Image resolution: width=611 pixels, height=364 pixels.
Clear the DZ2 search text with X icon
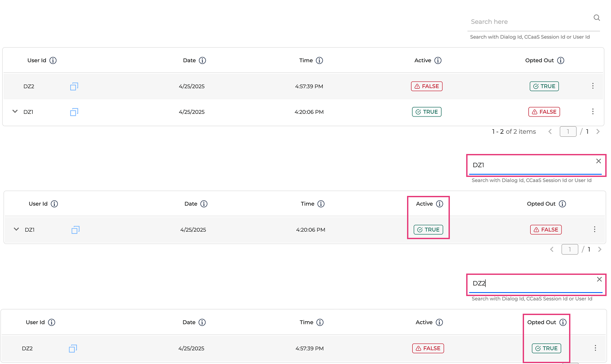pyautogui.click(x=599, y=279)
